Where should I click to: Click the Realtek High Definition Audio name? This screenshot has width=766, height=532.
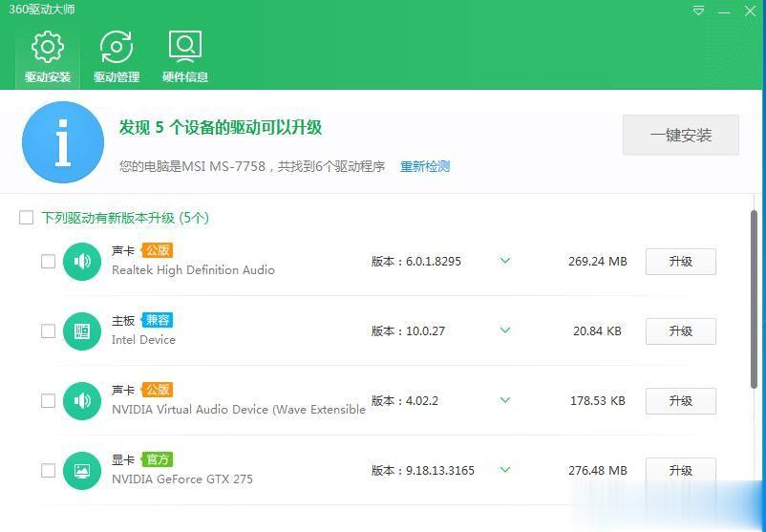pyautogui.click(x=193, y=270)
